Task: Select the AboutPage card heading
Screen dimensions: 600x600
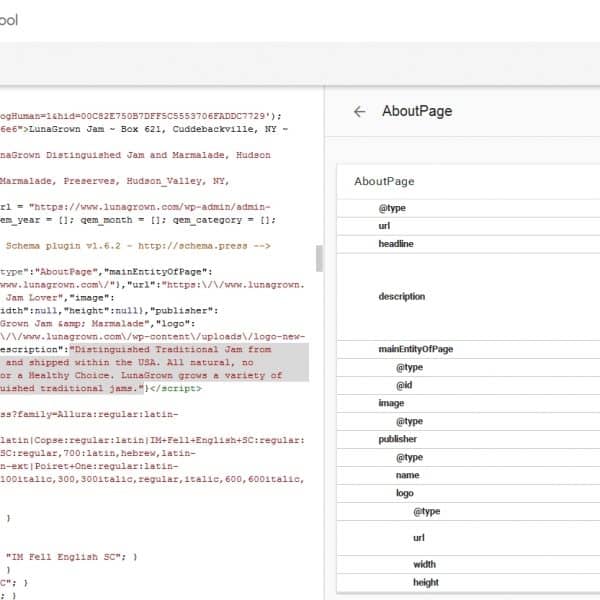Action: click(x=384, y=181)
